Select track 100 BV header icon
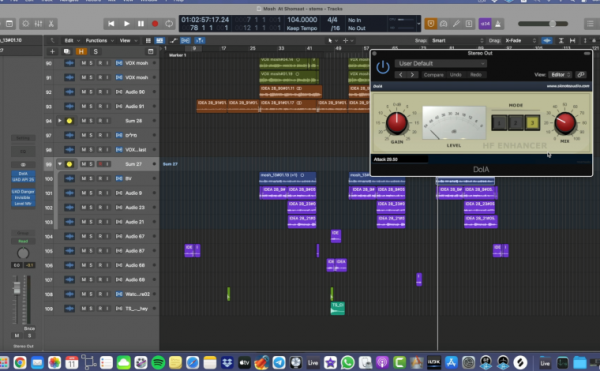The width and height of the screenshot is (600, 371). (x=69, y=179)
